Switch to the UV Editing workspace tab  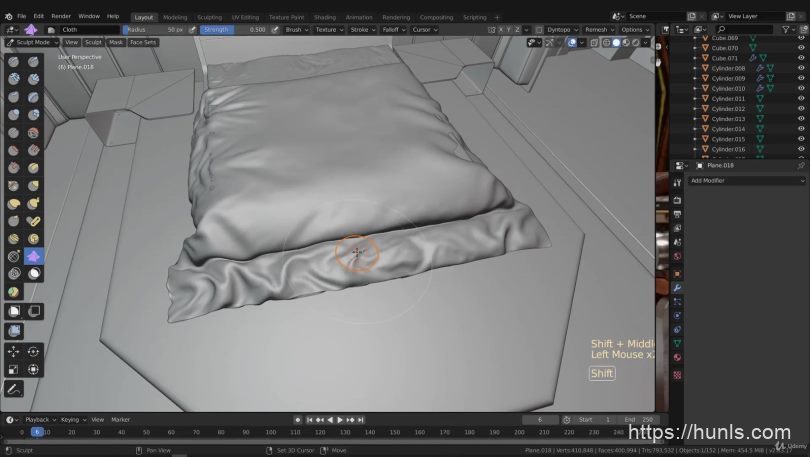(245, 18)
